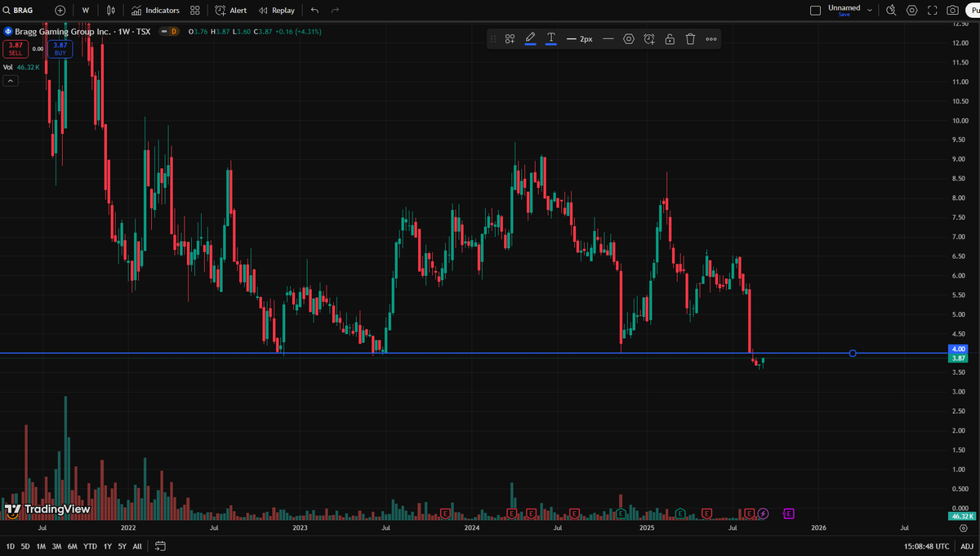Screen dimensions: 980x556
Task: Switch range to All
Action: coord(137,546)
